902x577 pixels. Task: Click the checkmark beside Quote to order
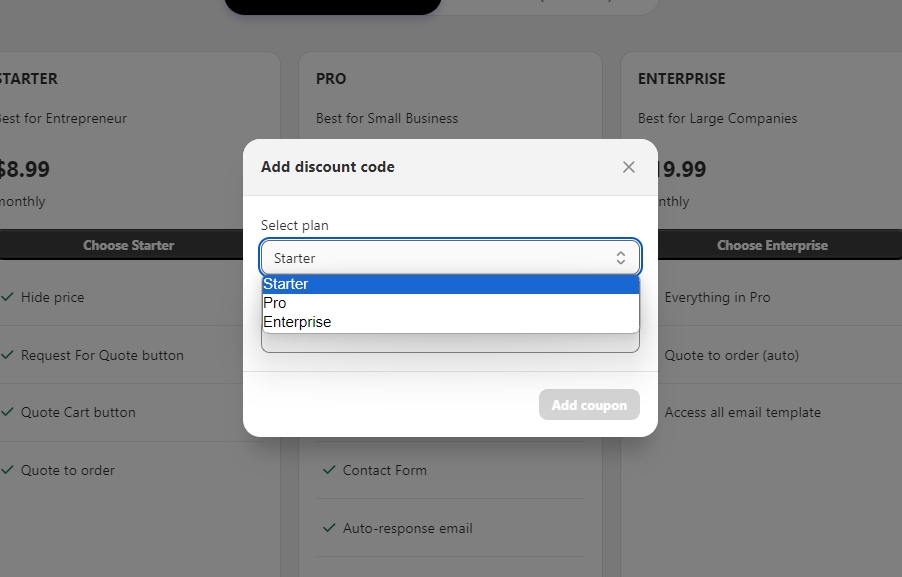(x=7, y=470)
